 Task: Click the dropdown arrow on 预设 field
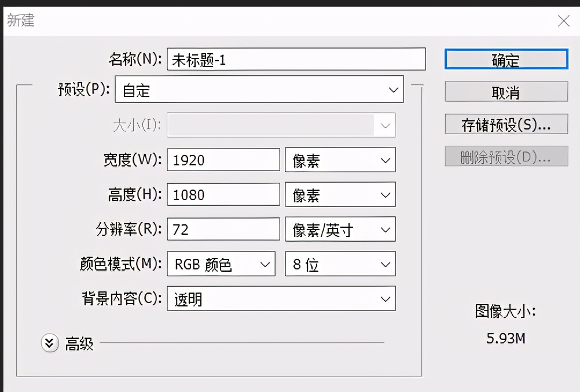click(x=393, y=90)
